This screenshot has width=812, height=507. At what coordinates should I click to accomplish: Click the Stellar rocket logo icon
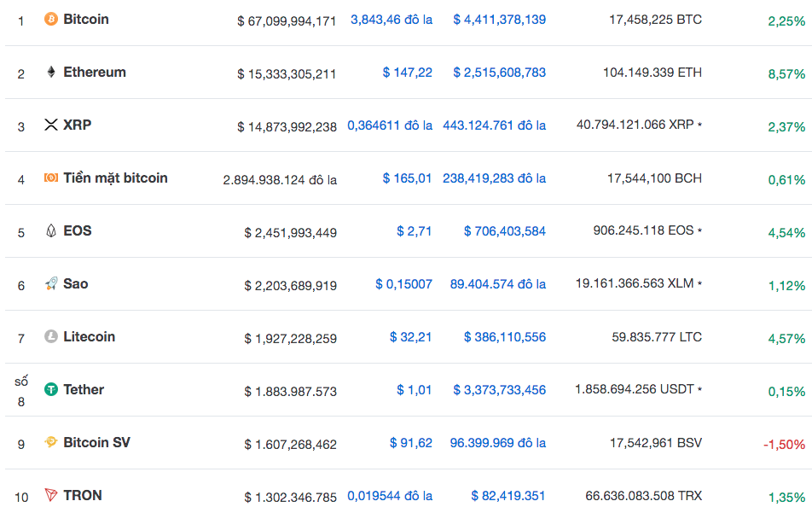click(x=51, y=283)
